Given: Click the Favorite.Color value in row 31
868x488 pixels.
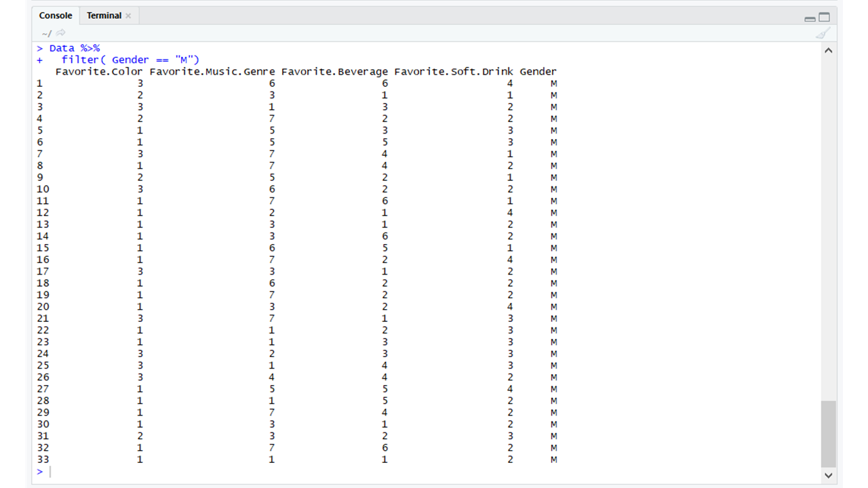Looking at the screenshot, I should [140, 436].
